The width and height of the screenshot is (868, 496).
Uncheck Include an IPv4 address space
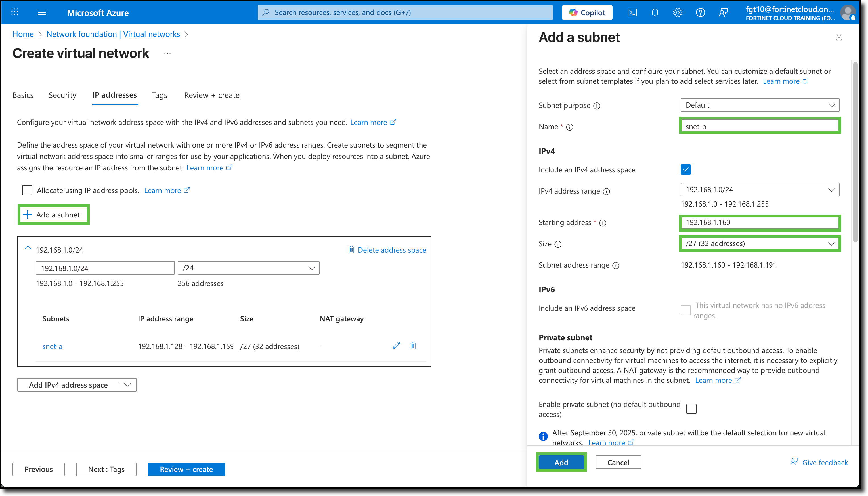click(x=685, y=169)
